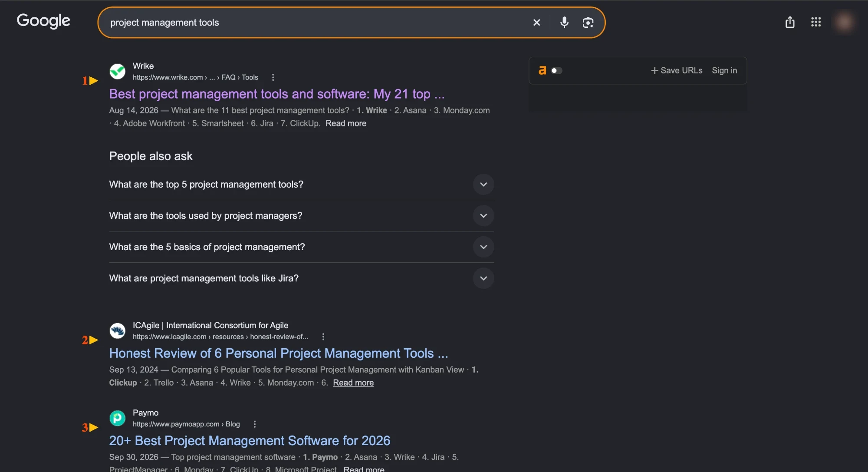
Task: Click the ICAgile favicon icon
Action: (x=117, y=330)
